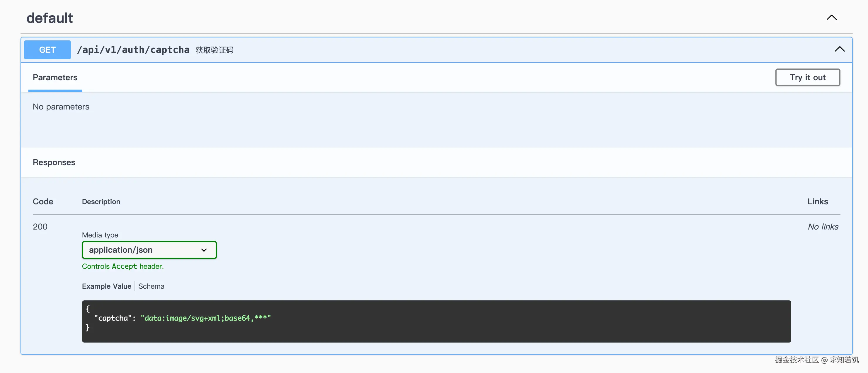Click the /api/v1/auth/captcha endpoint path
The height and width of the screenshot is (373, 868).
[x=133, y=50]
